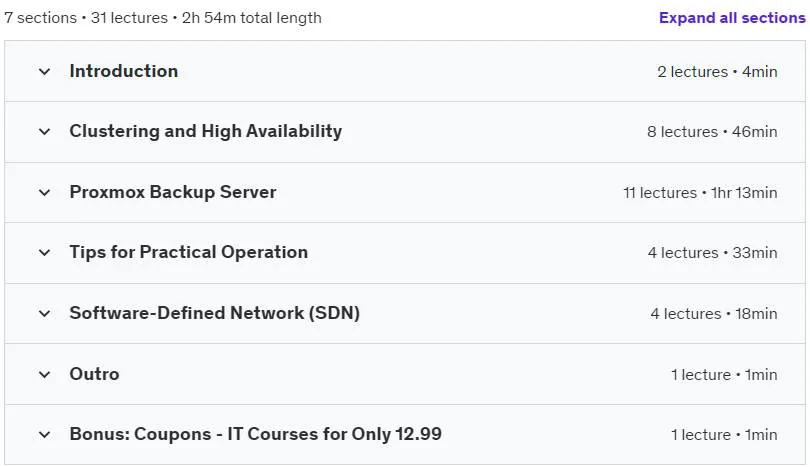
Task: Expand the Introduction section chevron
Action: 44,71
